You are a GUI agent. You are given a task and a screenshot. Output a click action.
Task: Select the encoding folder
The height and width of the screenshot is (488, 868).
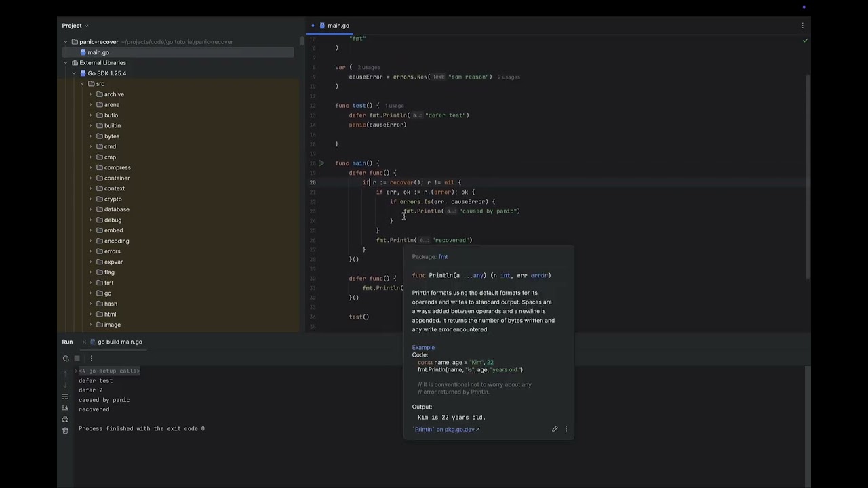pyautogui.click(x=117, y=241)
